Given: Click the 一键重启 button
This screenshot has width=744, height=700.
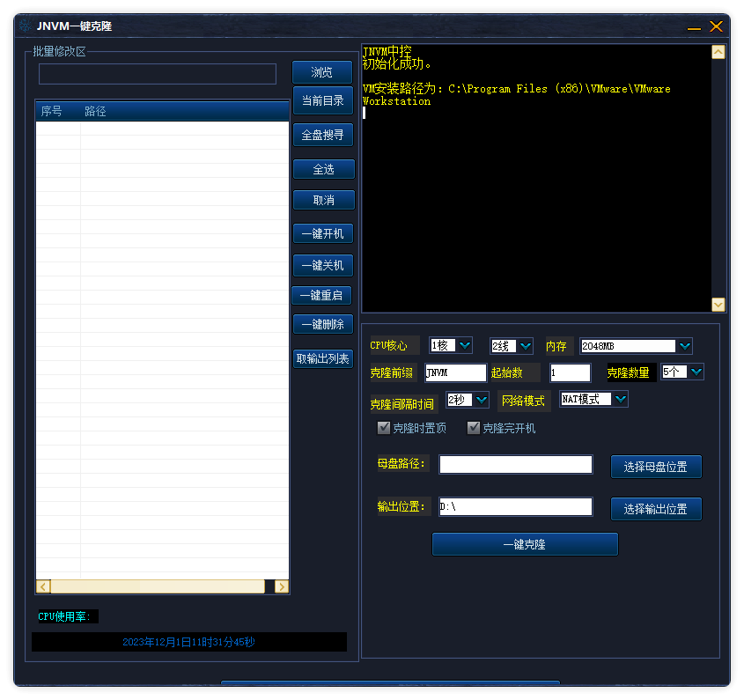Looking at the screenshot, I should [x=321, y=295].
